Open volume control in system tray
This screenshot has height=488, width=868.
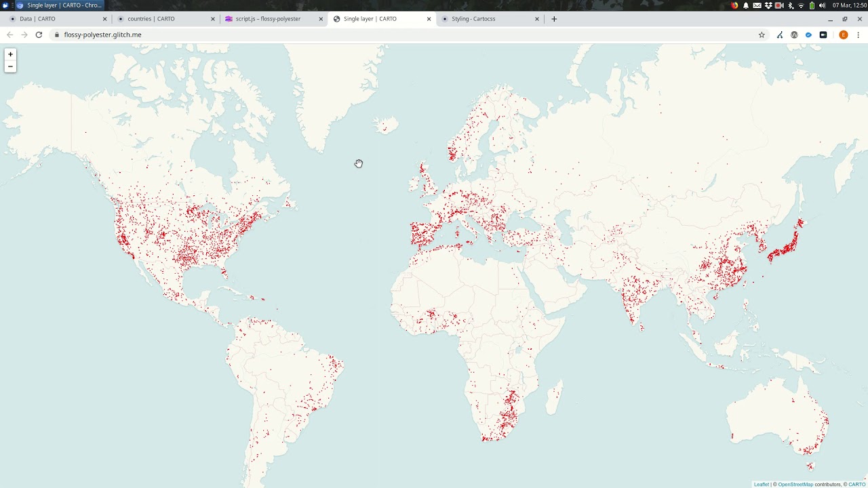pyautogui.click(x=822, y=5)
